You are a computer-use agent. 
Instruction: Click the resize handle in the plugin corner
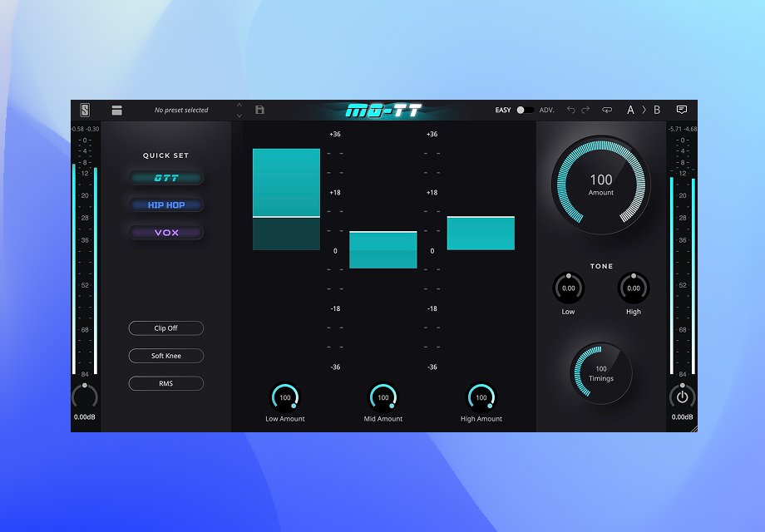(693, 429)
